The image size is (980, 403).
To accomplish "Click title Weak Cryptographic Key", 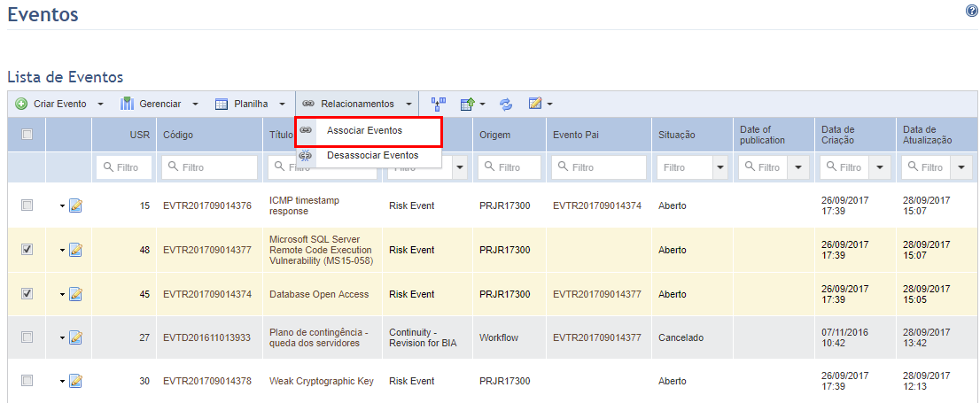I will click(322, 381).
